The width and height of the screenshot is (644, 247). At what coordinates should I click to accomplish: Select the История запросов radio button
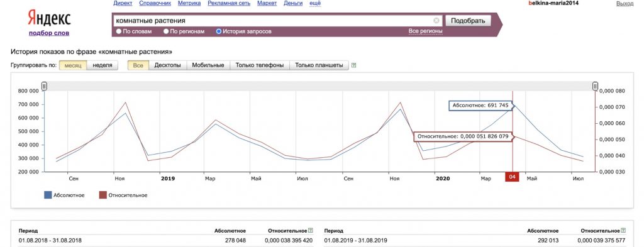click(218, 31)
